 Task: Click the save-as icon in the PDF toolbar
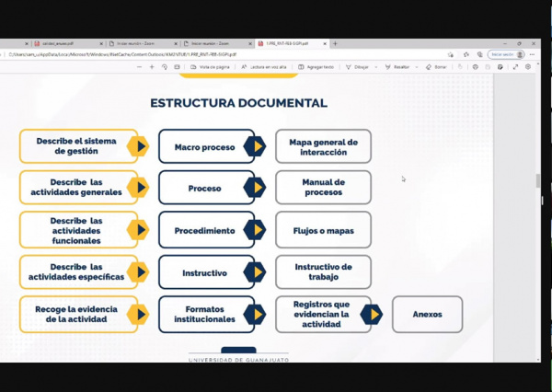[x=500, y=67]
